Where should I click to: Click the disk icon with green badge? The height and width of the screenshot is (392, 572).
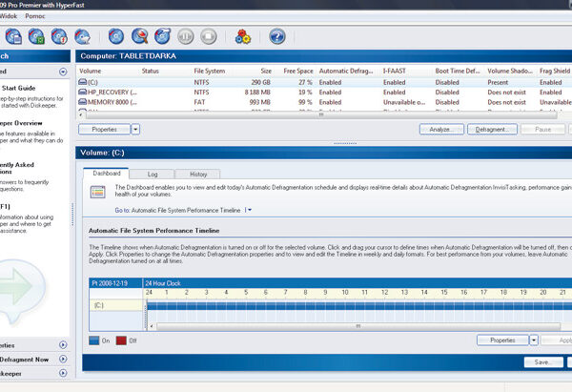[35, 37]
